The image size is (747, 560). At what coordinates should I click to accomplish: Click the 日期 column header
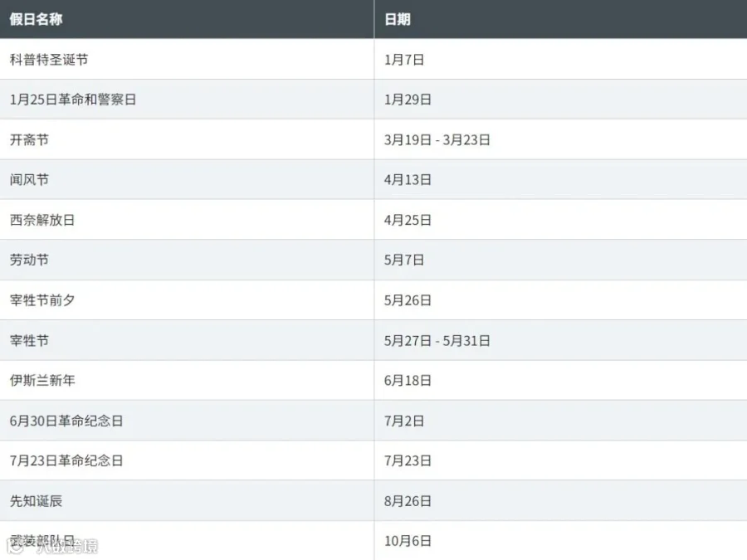[398, 19]
